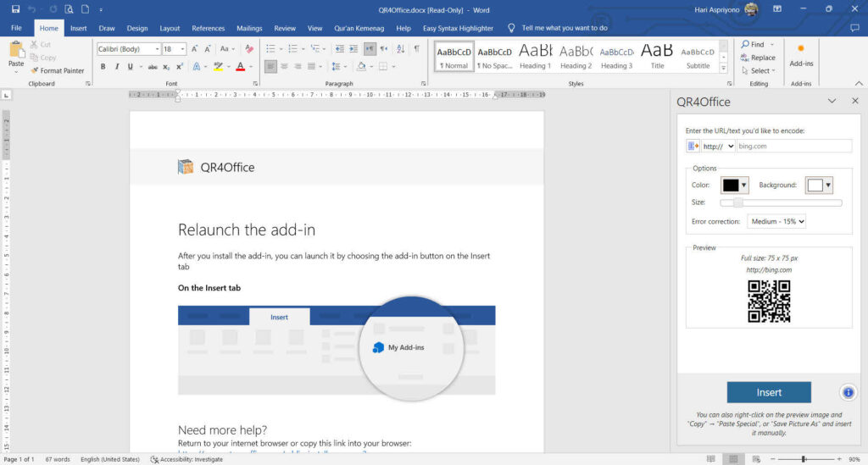
Task: Click the Format Painter icon
Action: [35, 70]
